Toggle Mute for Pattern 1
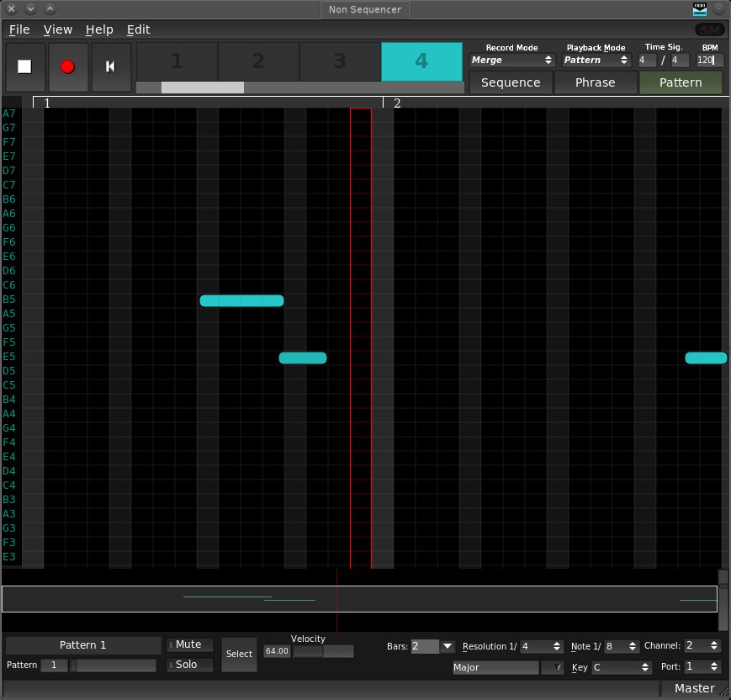The width and height of the screenshot is (731, 700). pyautogui.click(x=189, y=644)
